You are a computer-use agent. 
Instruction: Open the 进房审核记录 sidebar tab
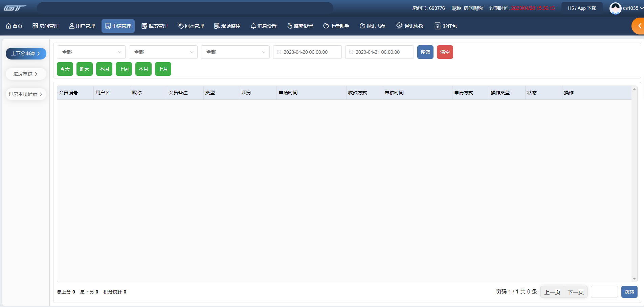click(x=26, y=94)
